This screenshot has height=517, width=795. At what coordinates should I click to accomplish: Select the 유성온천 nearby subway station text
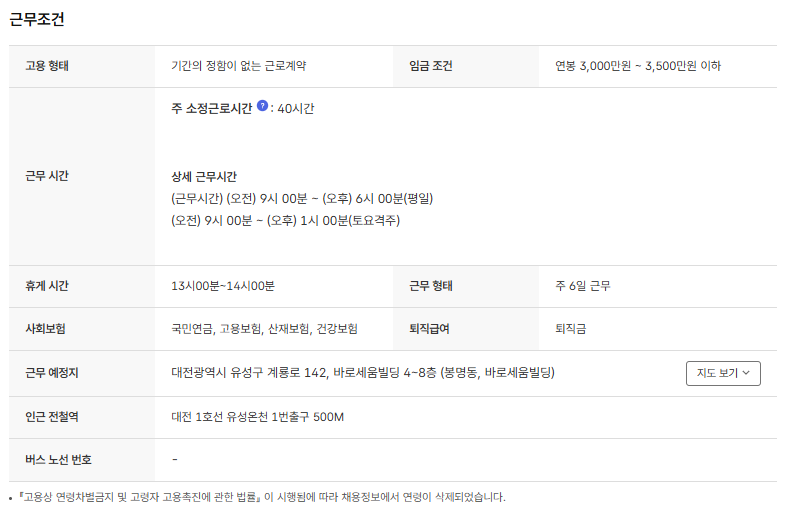tap(257, 417)
